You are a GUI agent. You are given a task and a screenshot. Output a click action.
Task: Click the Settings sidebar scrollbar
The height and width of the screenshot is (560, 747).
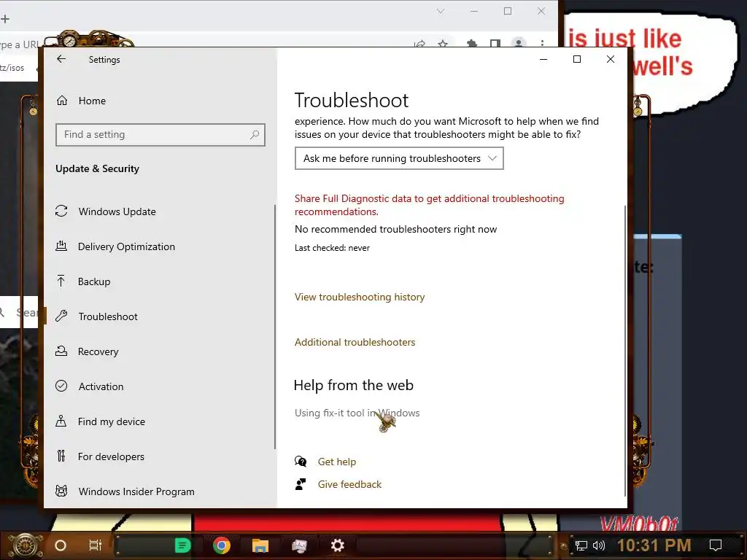[275, 327]
